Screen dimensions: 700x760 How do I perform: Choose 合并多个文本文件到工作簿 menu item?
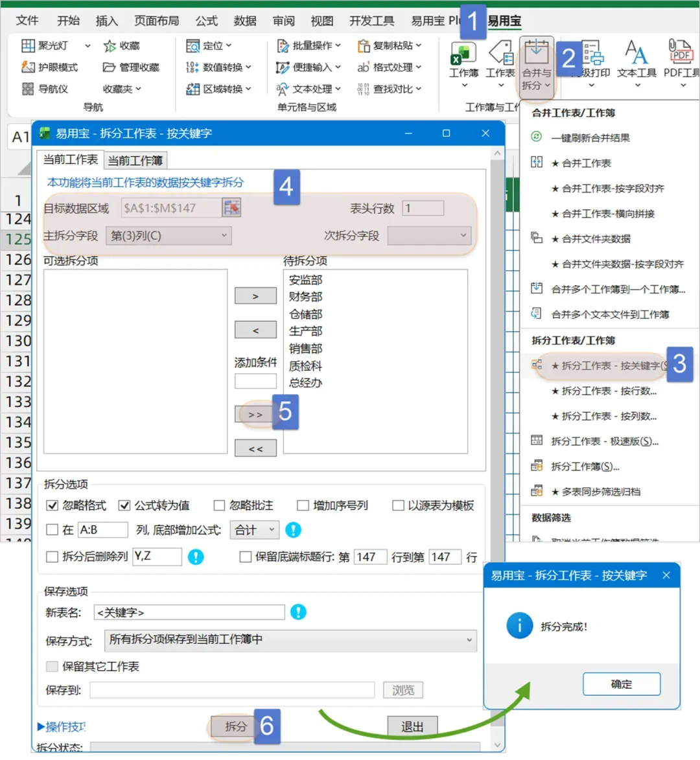pyautogui.click(x=601, y=315)
